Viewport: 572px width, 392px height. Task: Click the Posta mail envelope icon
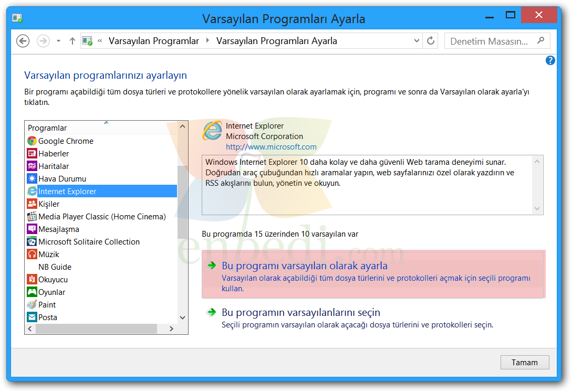click(32, 317)
